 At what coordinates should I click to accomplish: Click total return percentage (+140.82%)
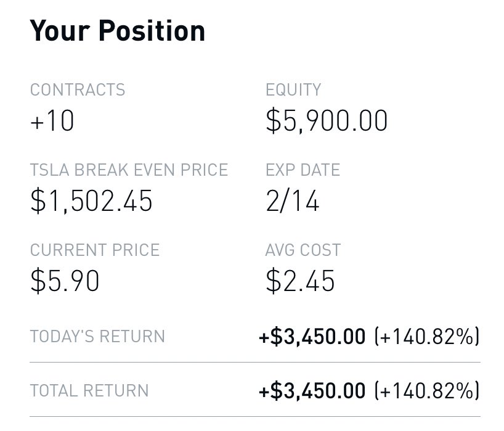pos(426,390)
